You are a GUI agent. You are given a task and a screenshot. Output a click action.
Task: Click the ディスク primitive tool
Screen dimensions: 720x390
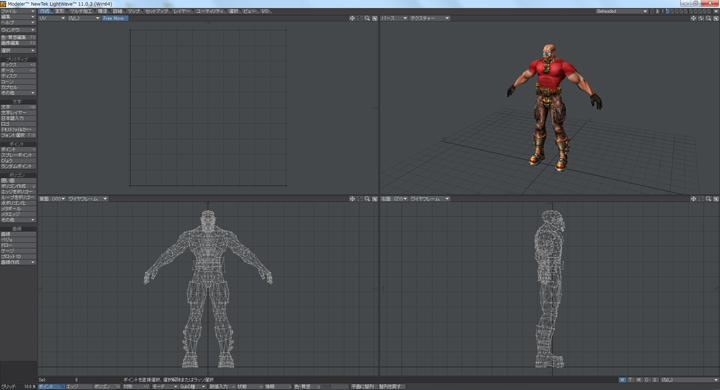(x=18, y=76)
